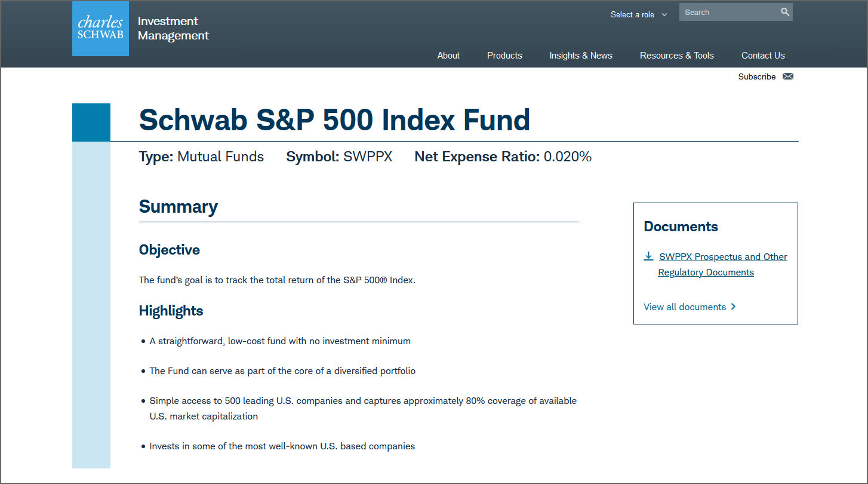Open the About menu
868x484 pixels.
pyautogui.click(x=448, y=56)
